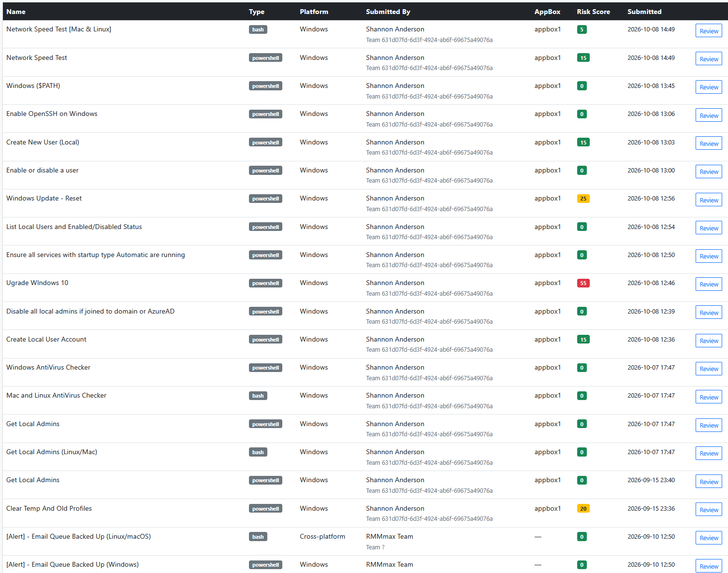
Task: Click the "Cross-platform" platform cell
Action: click(322, 536)
